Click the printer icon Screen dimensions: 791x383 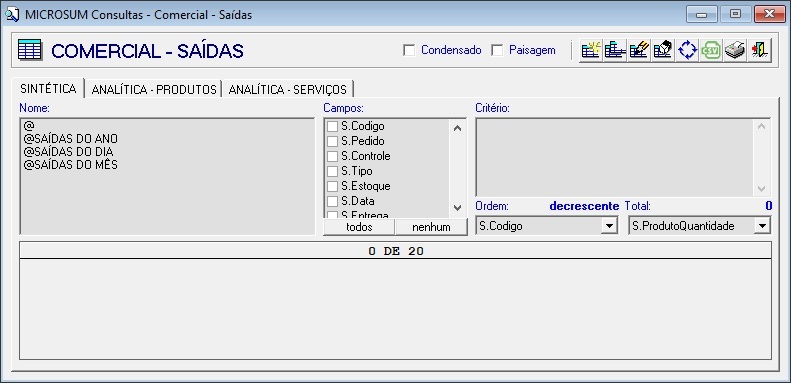point(735,50)
